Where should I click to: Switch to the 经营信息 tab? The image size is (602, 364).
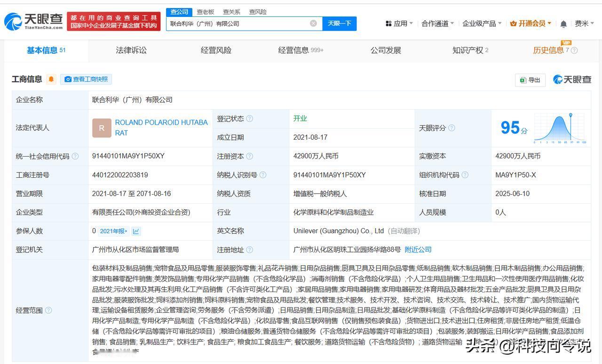(301, 50)
